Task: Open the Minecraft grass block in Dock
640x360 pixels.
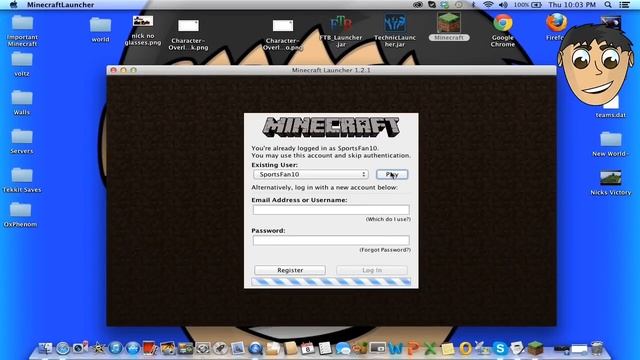Action: (535, 348)
